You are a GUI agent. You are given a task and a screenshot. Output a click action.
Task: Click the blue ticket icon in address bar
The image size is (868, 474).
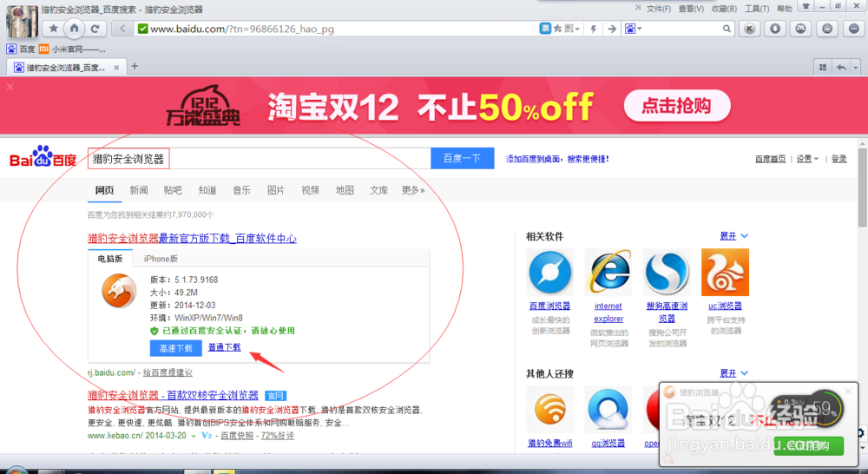pos(545,29)
